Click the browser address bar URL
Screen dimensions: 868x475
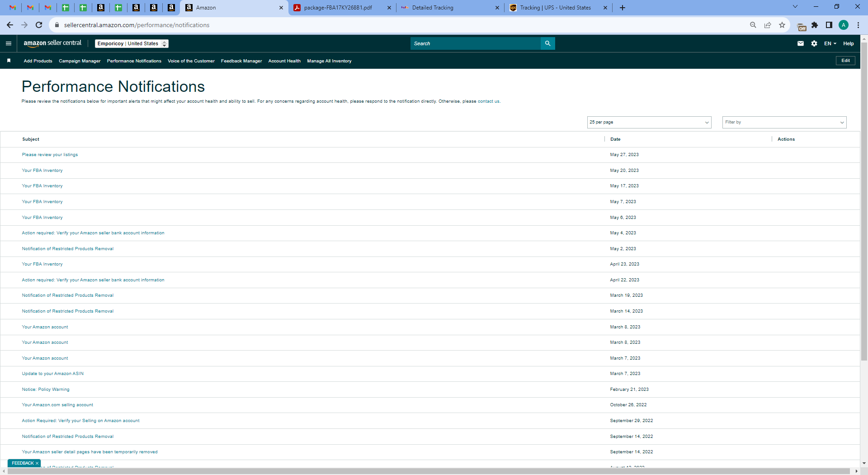137,25
